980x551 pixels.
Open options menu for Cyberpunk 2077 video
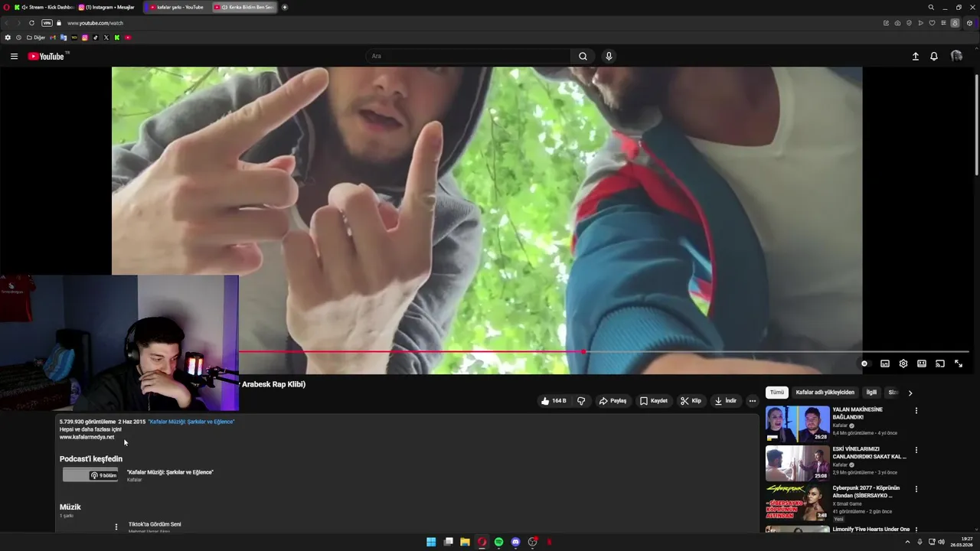pyautogui.click(x=916, y=489)
